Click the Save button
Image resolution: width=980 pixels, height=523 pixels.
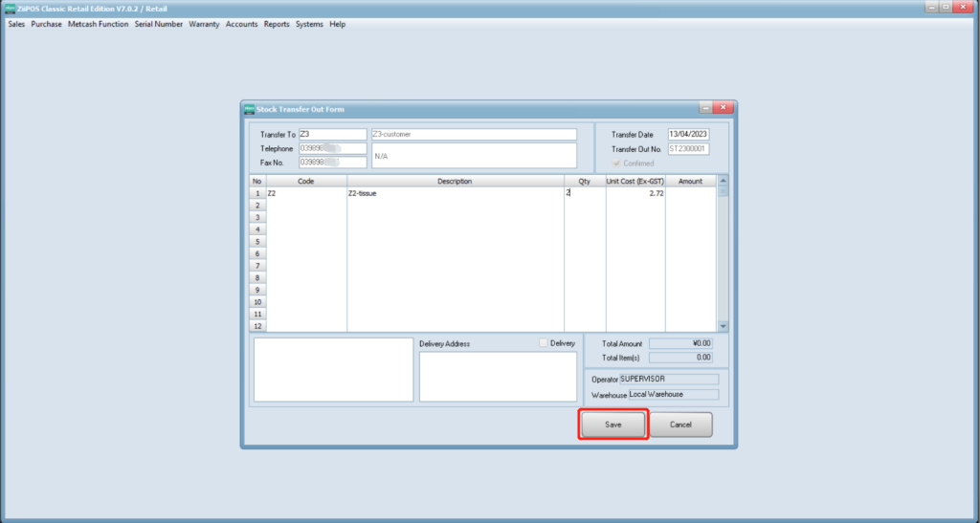click(612, 425)
